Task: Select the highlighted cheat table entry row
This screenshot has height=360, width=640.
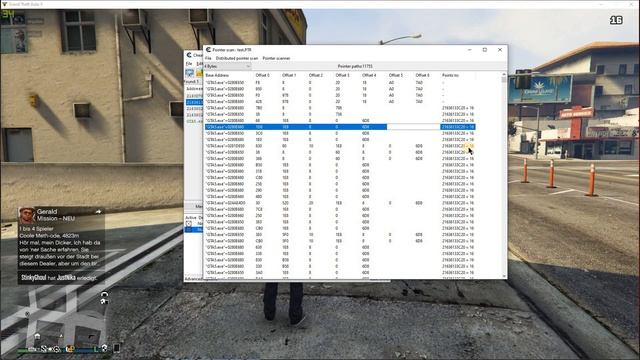Action: [x=194, y=230]
